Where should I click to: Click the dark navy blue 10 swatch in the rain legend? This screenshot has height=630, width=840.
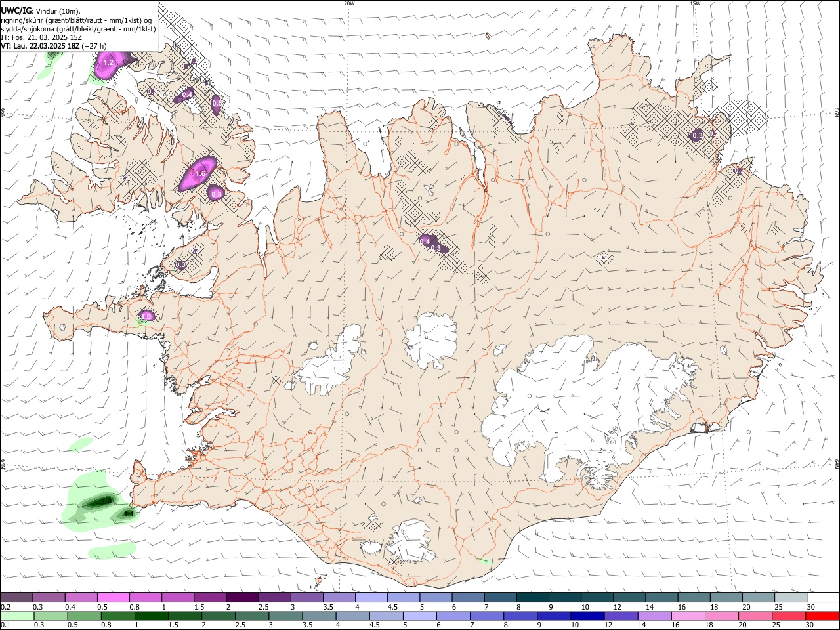click(587, 616)
